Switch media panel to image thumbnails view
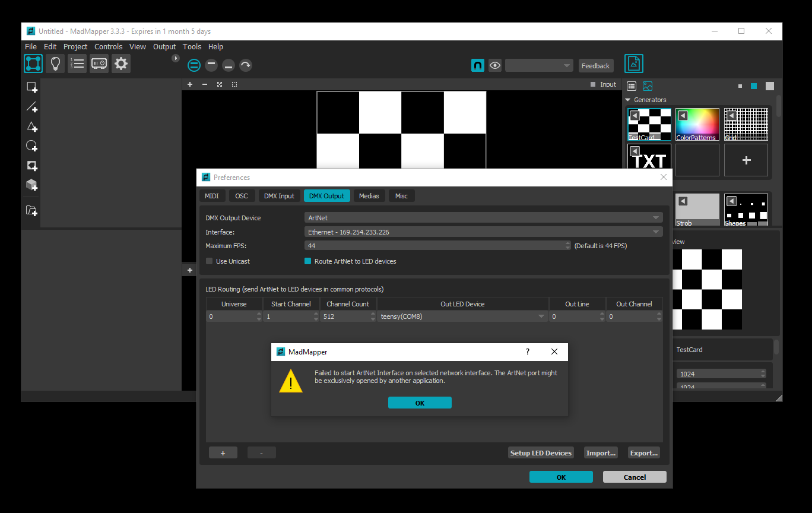Viewport: 812px width, 513px height. click(x=648, y=86)
